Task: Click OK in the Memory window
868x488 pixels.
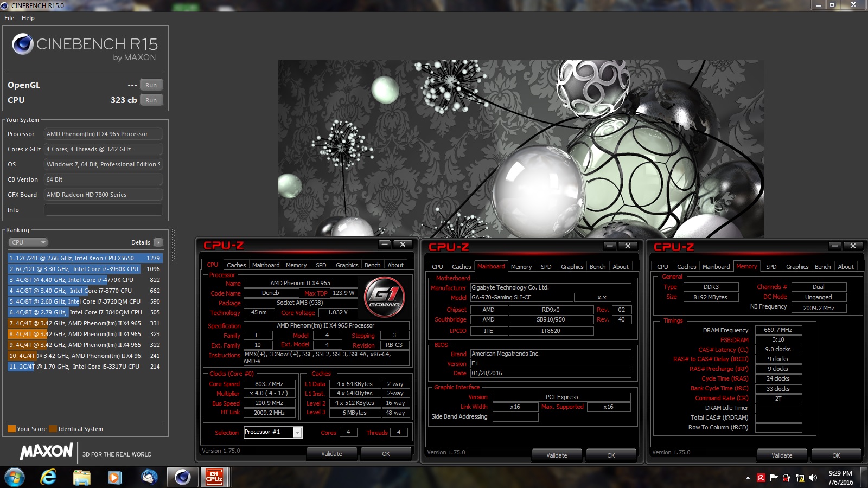Action: pos(836,455)
